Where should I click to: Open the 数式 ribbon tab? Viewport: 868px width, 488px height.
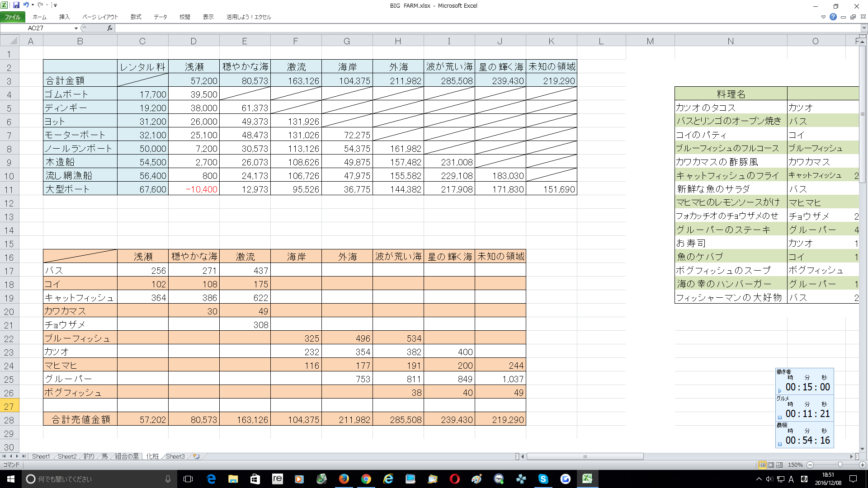click(x=136, y=17)
